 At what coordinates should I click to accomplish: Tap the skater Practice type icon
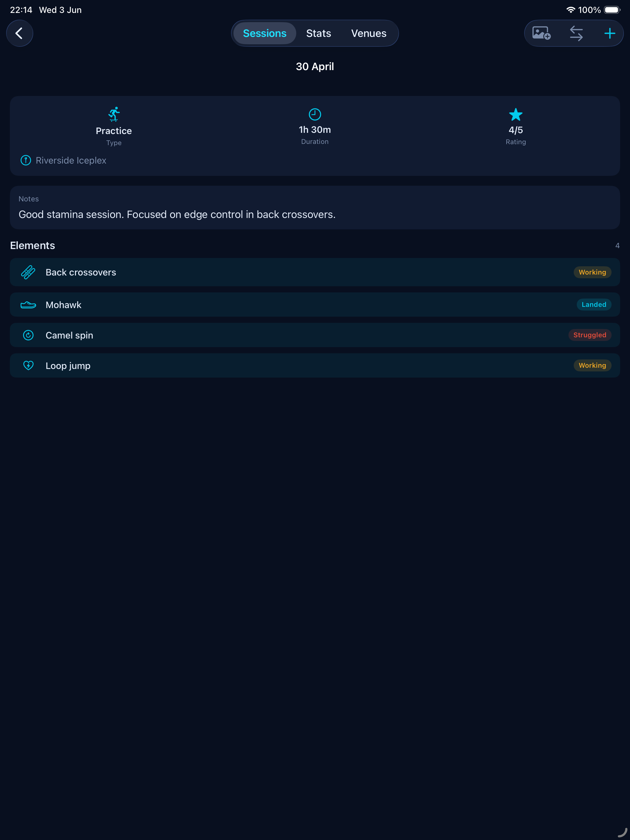click(114, 114)
